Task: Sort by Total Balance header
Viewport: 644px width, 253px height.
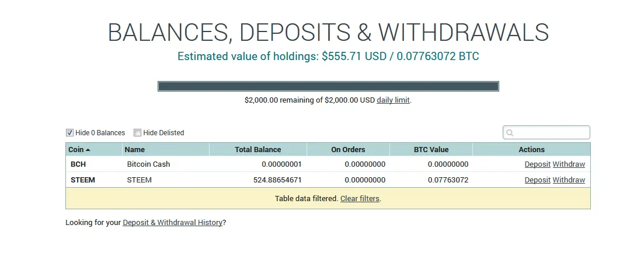Action: coord(258,150)
